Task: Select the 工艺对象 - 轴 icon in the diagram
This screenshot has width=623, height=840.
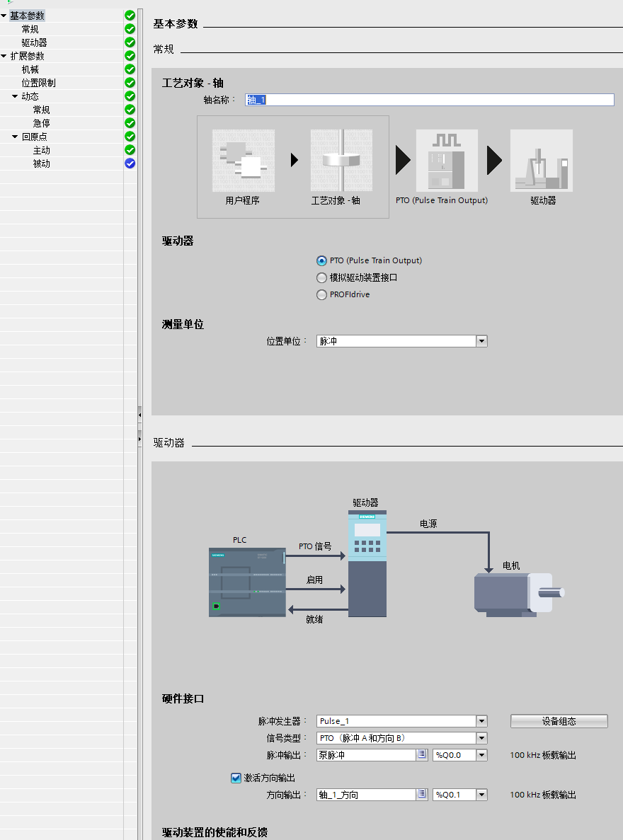Action: pyautogui.click(x=342, y=159)
